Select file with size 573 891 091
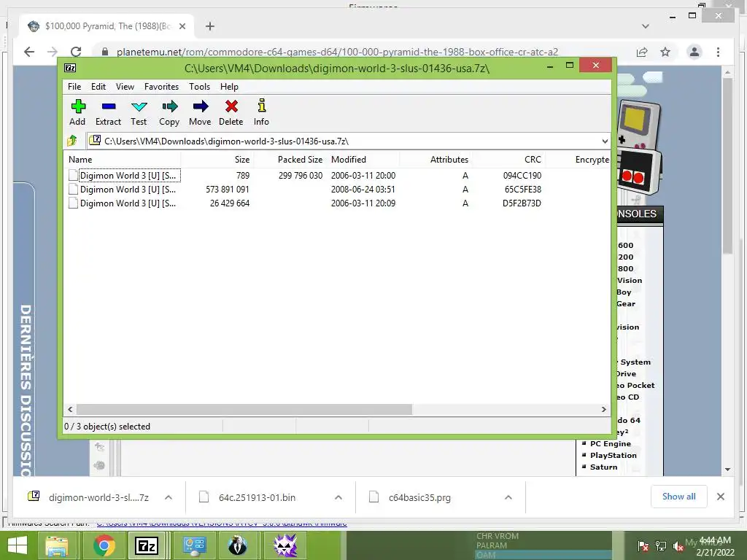Screen dimensions: 747x560 pyautogui.click(x=336, y=189)
